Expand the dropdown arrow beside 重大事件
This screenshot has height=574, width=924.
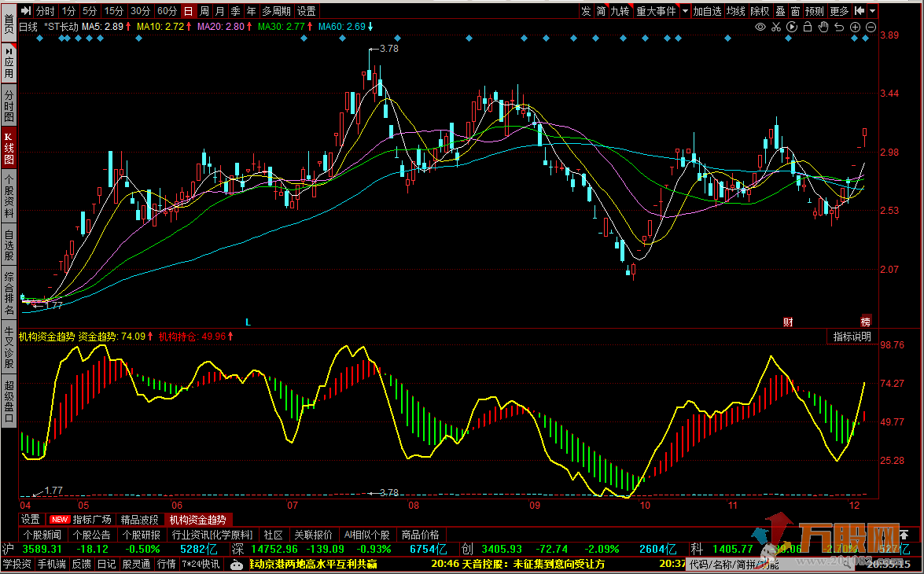coord(686,10)
